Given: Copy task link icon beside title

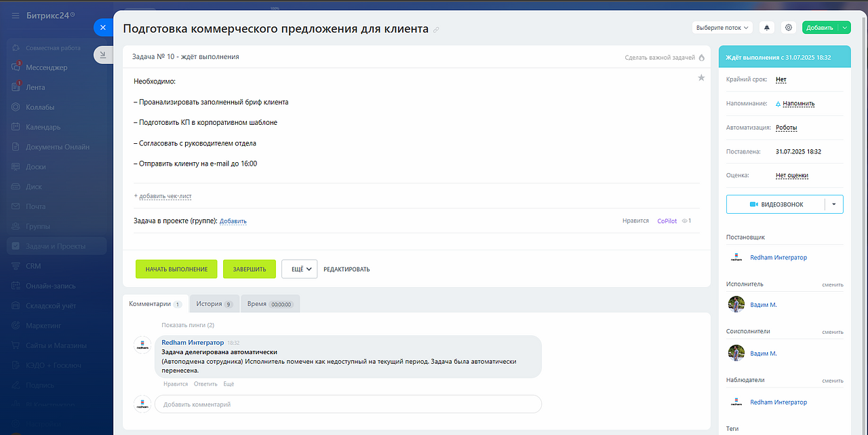Looking at the screenshot, I should [437, 29].
